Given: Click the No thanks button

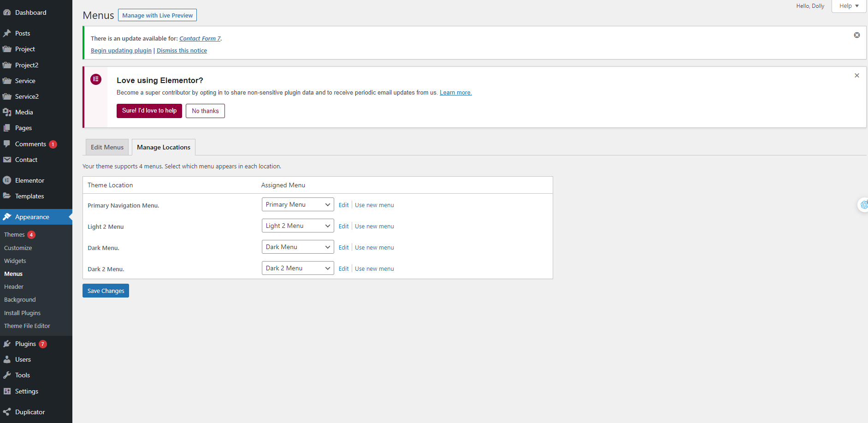Looking at the screenshot, I should point(205,111).
